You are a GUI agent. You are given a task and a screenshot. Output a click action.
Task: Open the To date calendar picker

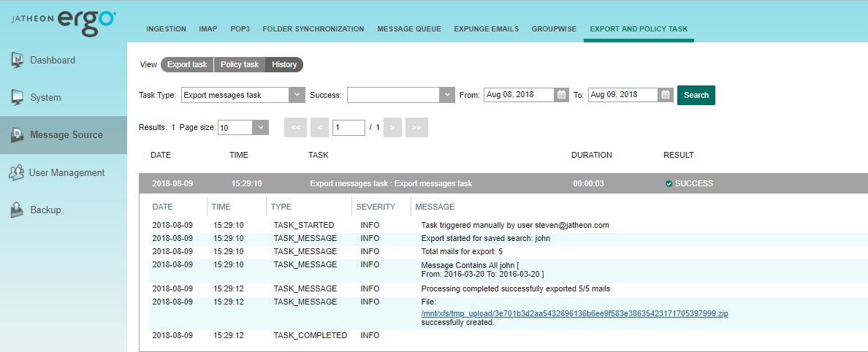pos(666,95)
